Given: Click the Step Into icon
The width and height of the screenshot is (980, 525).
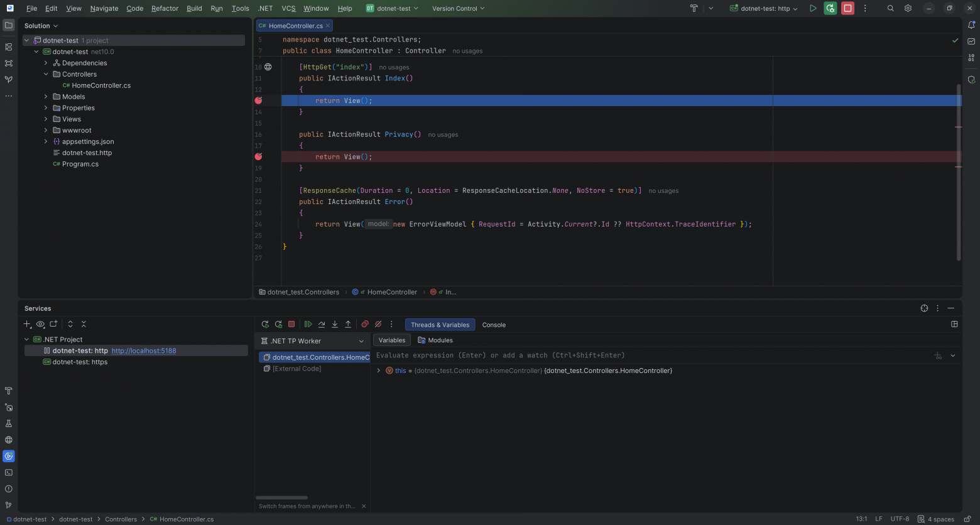Looking at the screenshot, I should coord(335,325).
